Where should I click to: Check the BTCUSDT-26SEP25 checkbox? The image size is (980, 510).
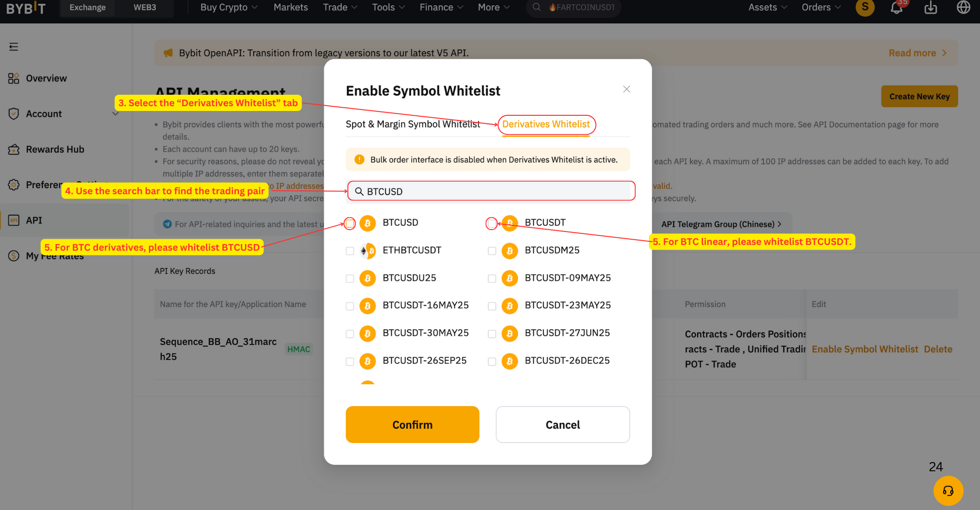point(350,362)
